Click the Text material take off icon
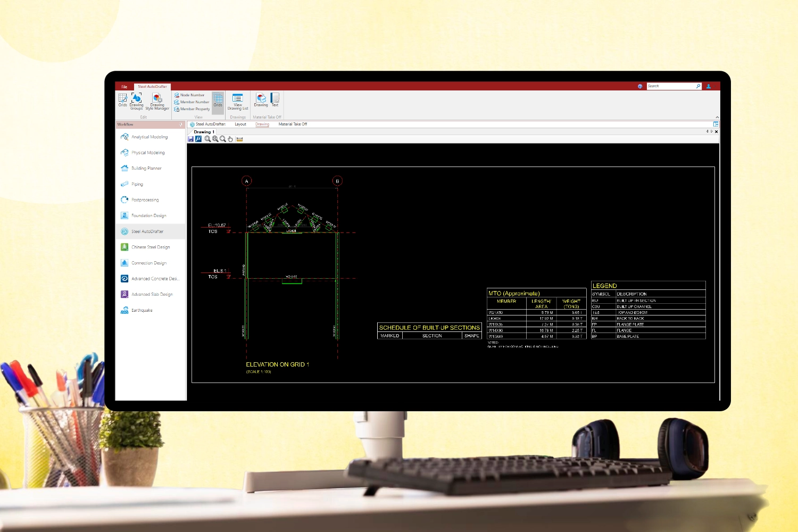 (275, 99)
